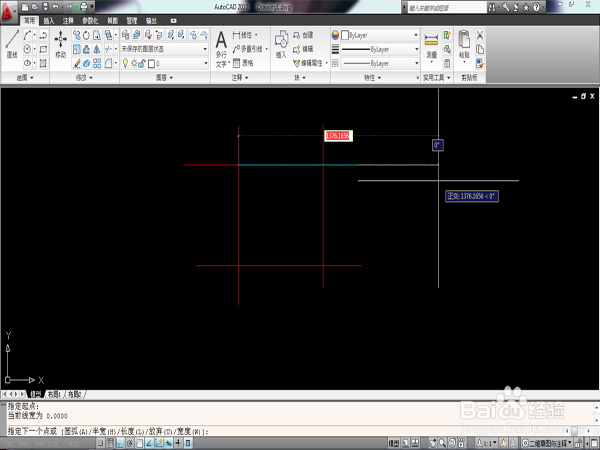Select the Rectangle tool in the draw panel
The image size is (600, 450).
tap(43, 49)
